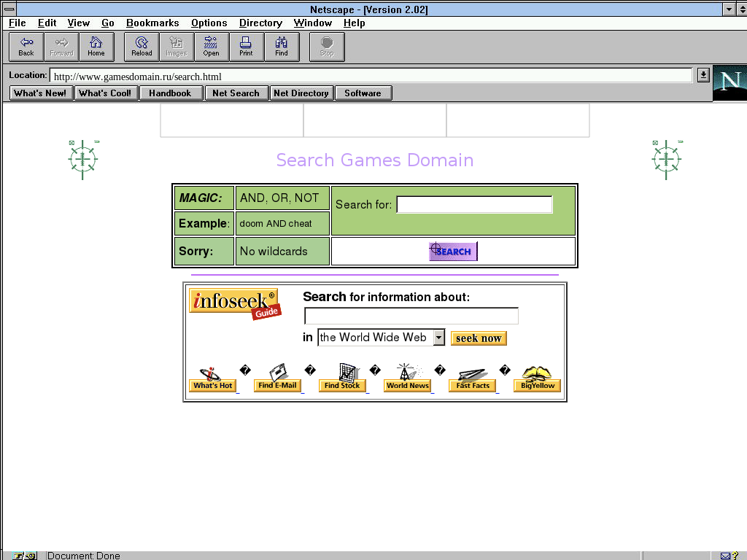Screen dimensions: 747x560
Task: Expand the Location URL history dropdown
Action: click(703, 75)
